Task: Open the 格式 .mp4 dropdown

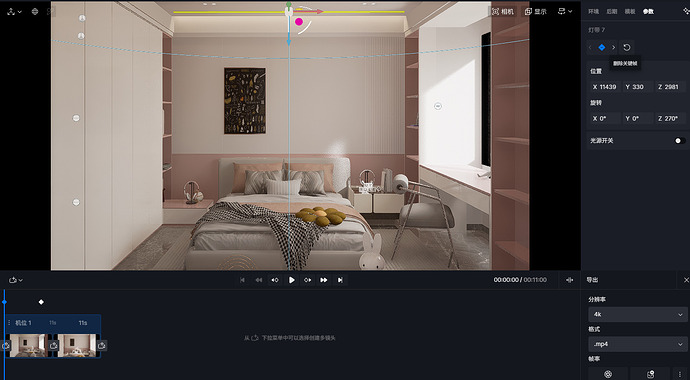Action: tap(637, 344)
